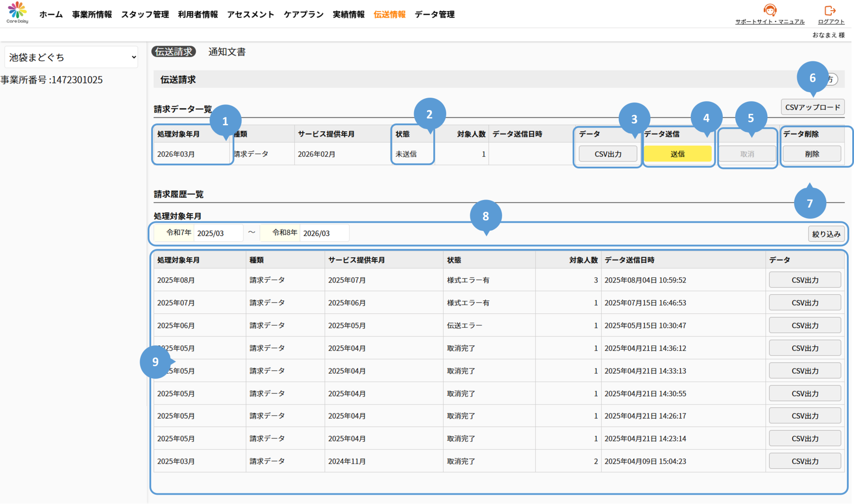The image size is (854, 504).
Task: Export CSV for the 2025年08月 history row
Action: (805, 280)
